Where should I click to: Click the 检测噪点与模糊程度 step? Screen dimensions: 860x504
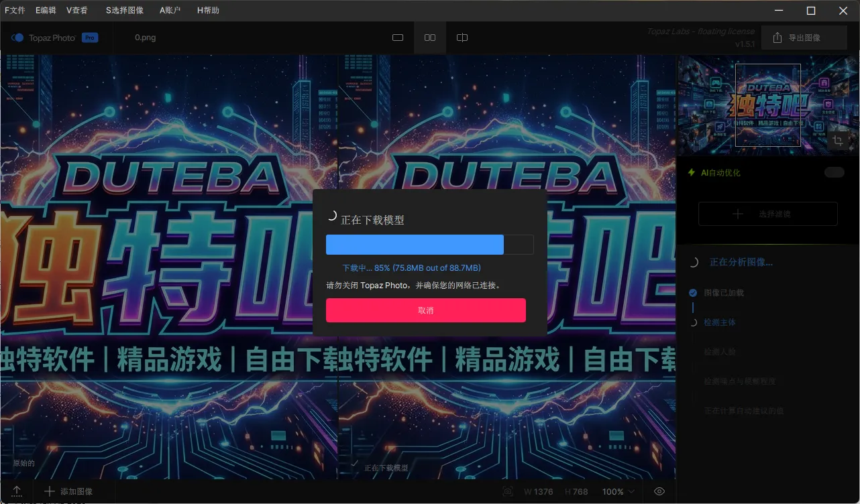tap(740, 381)
